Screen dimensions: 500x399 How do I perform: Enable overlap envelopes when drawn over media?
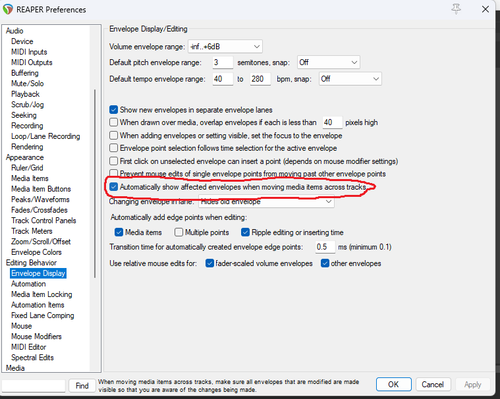tap(114, 122)
